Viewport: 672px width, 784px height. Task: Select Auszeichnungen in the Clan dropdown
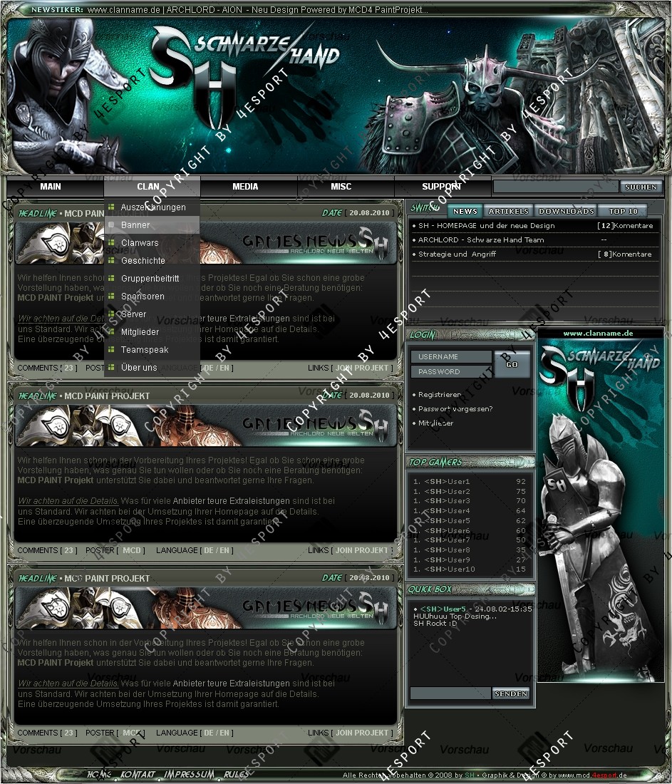coord(153,207)
